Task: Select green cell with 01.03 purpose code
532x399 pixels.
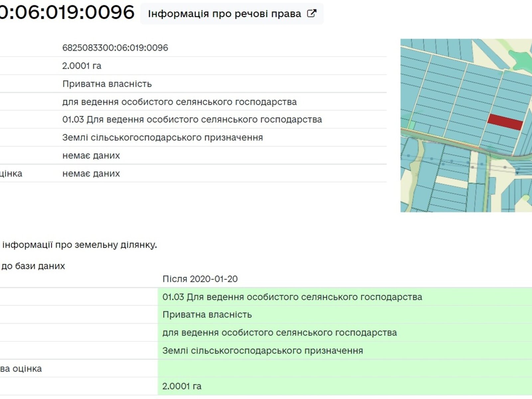Action: 292,297
